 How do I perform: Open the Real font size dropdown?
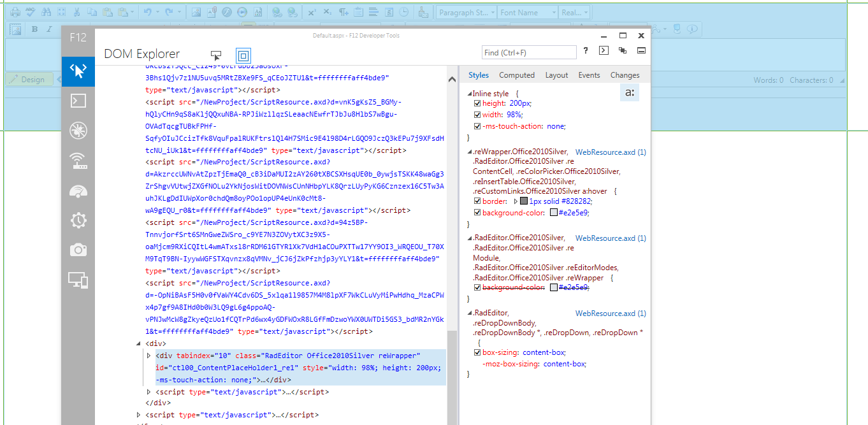click(574, 12)
